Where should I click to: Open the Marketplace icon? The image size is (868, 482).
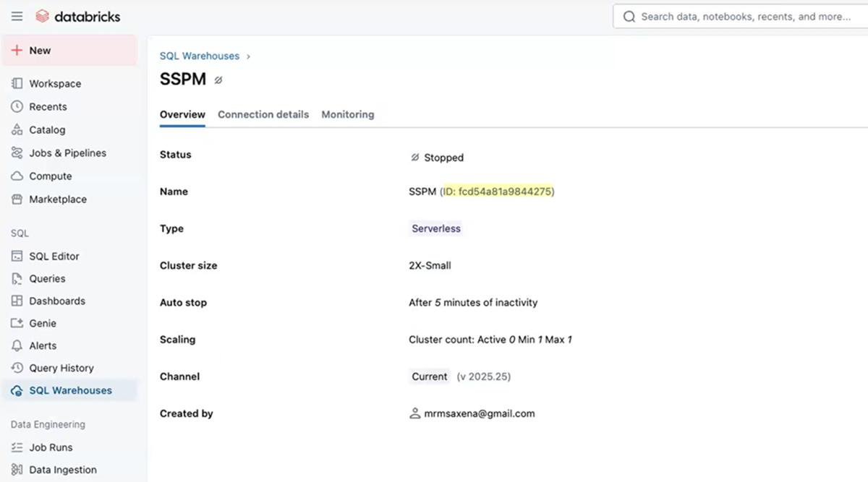(17, 199)
